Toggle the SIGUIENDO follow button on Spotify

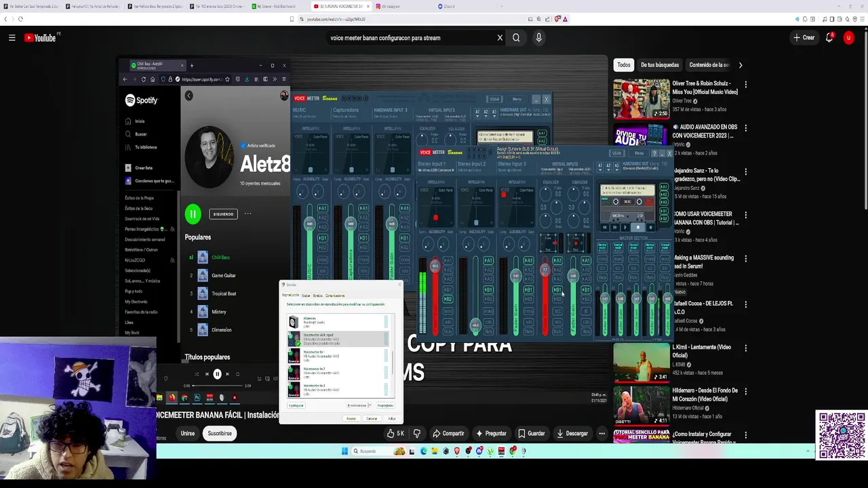(x=223, y=214)
